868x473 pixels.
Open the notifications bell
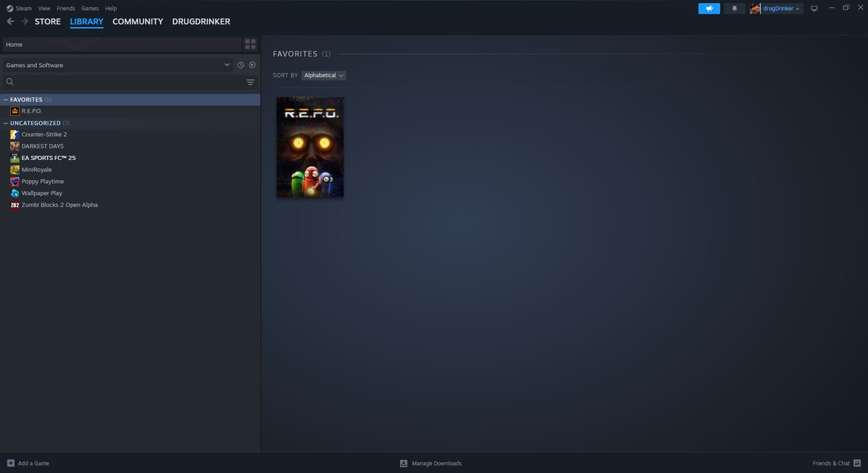(x=734, y=8)
